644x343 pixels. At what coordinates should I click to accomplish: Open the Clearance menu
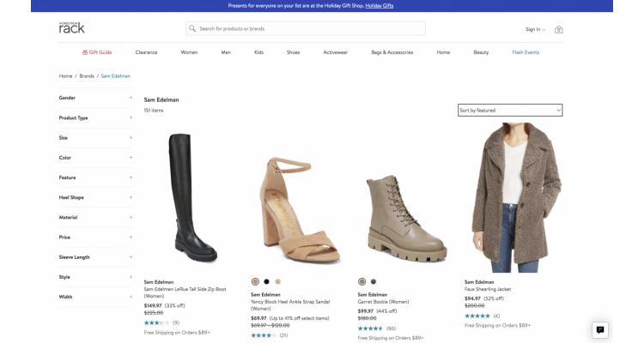(146, 52)
